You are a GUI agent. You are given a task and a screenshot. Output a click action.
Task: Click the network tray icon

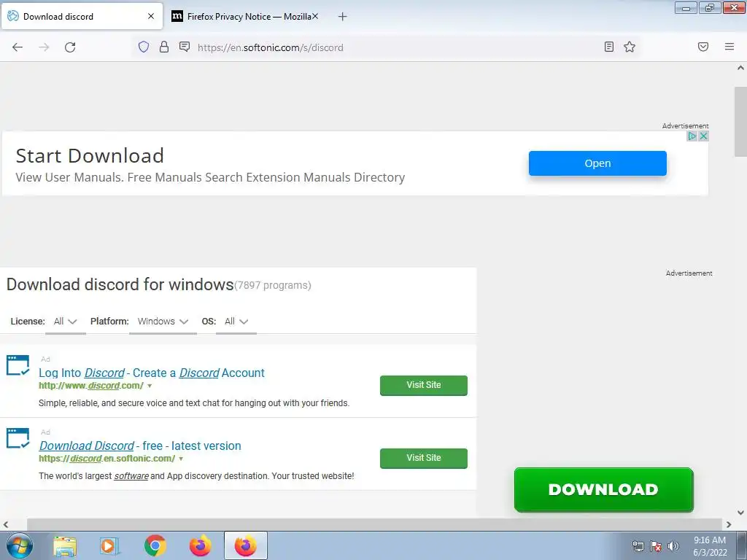coord(638,546)
